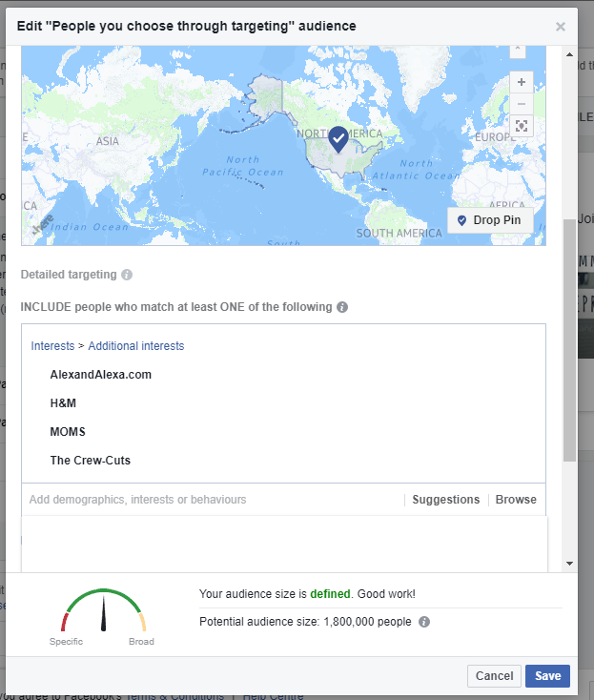
Task: Expand the map to fullscreen
Action: (521, 126)
